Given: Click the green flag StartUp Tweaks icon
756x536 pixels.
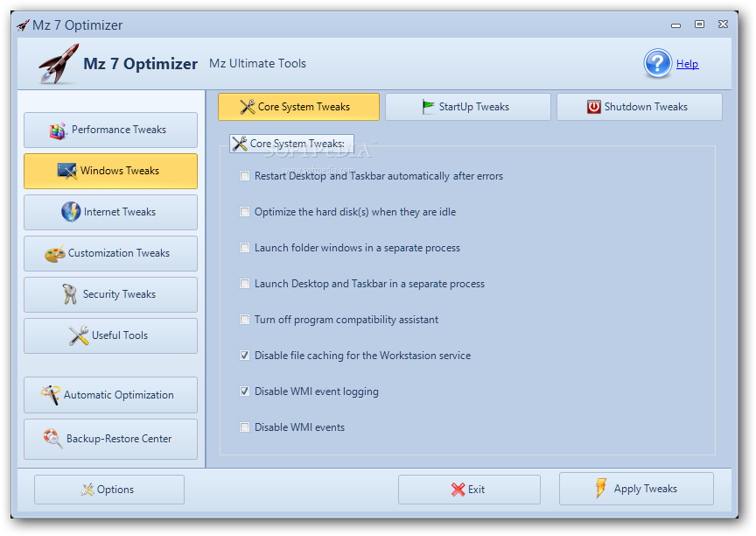Looking at the screenshot, I should tap(428, 107).
